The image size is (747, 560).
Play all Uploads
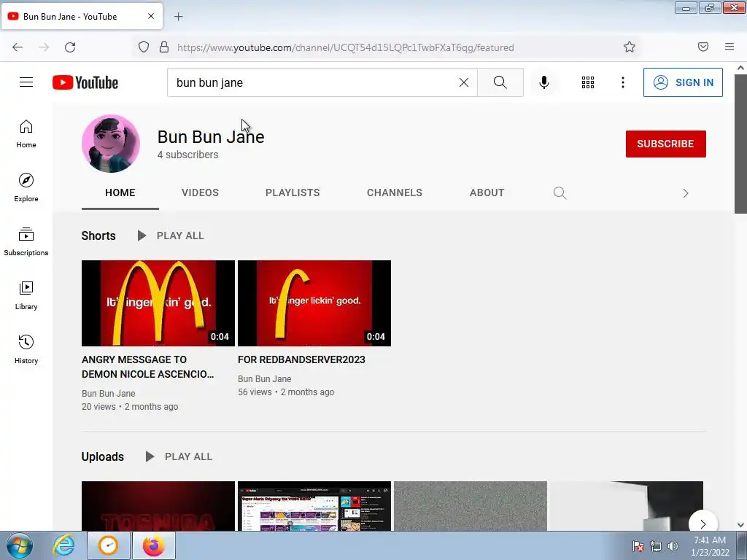[179, 456]
